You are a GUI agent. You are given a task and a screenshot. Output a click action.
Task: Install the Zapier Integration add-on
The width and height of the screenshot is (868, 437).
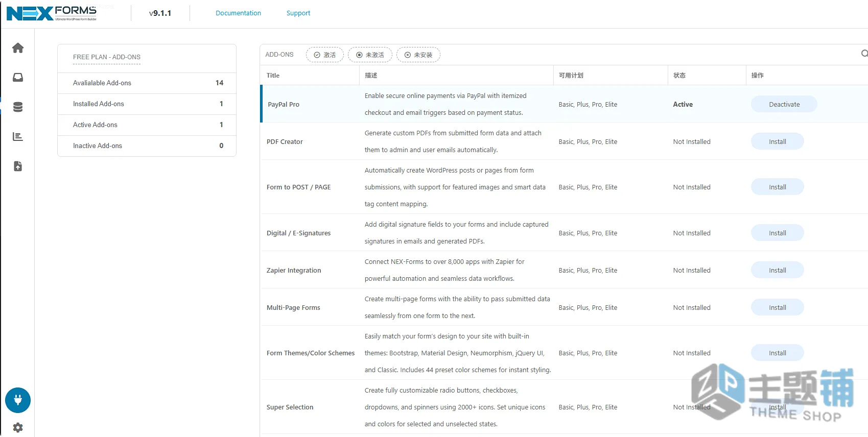pyautogui.click(x=778, y=270)
